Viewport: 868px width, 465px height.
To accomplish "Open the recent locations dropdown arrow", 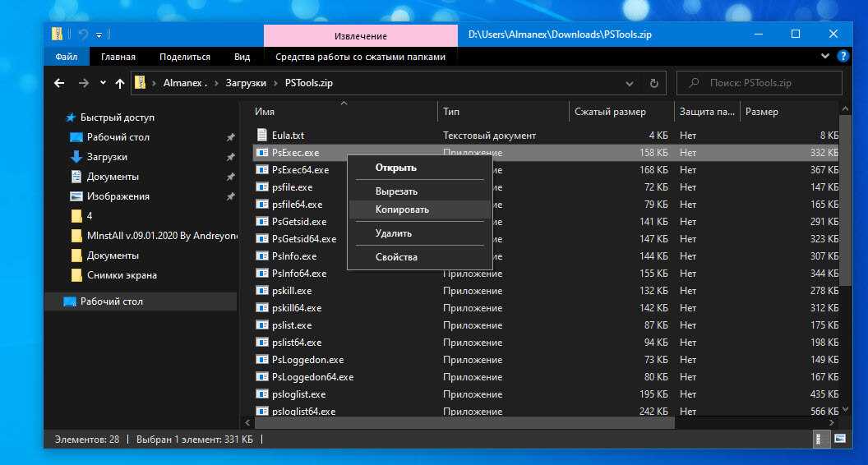I will point(103,83).
